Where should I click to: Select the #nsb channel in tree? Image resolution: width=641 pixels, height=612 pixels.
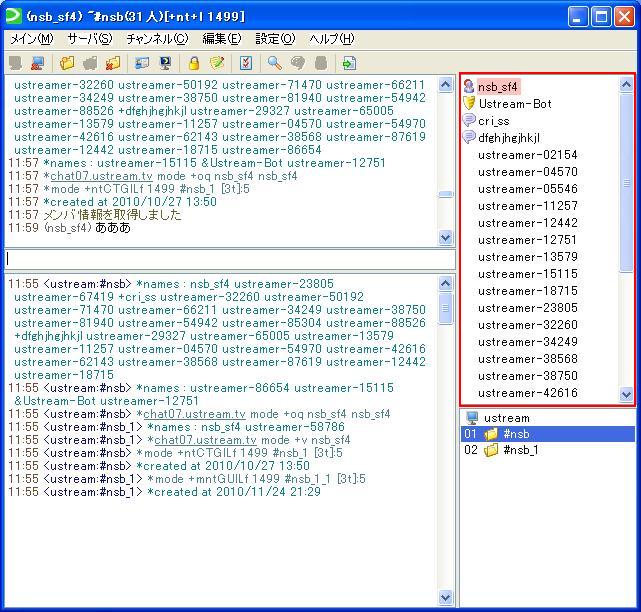coord(516,434)
